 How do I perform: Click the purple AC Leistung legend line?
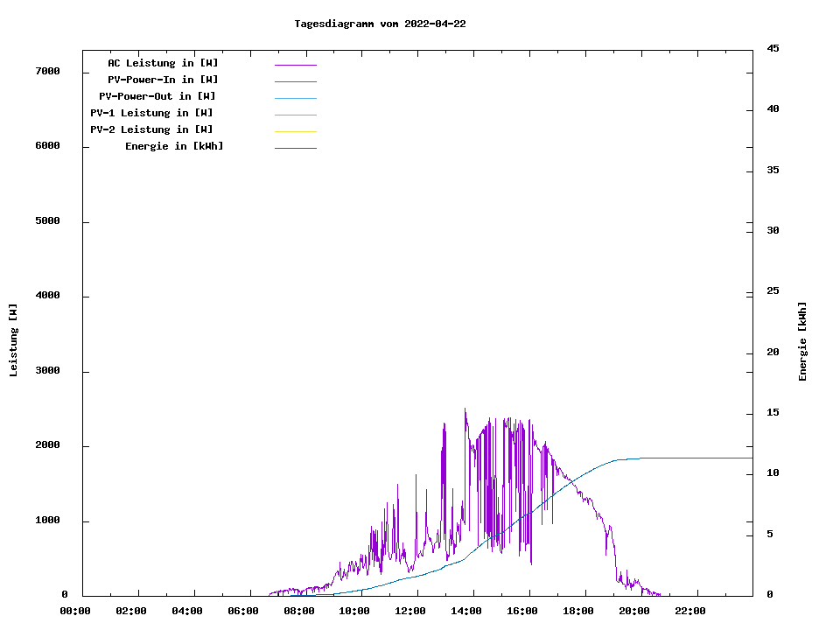(295, 65)
